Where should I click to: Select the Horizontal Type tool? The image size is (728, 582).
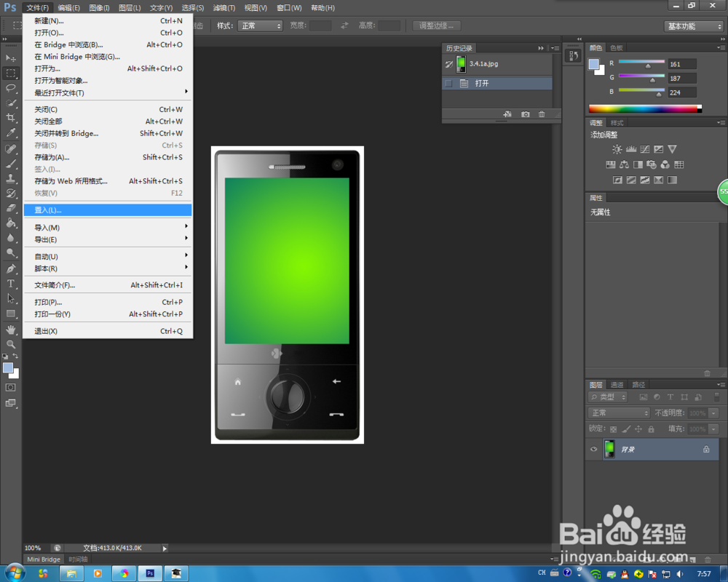pos(11,284)
